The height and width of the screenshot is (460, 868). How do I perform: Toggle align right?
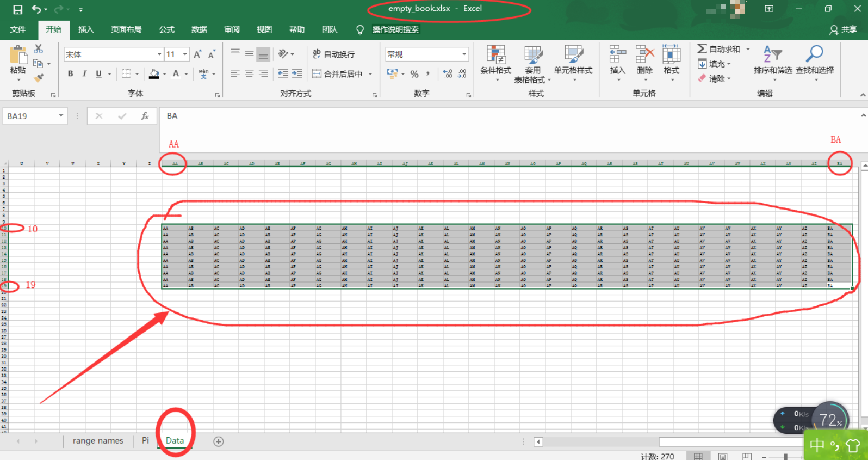point(263,73)
